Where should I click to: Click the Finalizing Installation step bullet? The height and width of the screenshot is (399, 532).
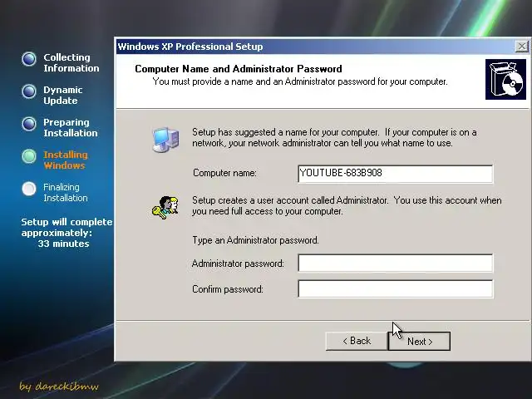coord(29,189)
